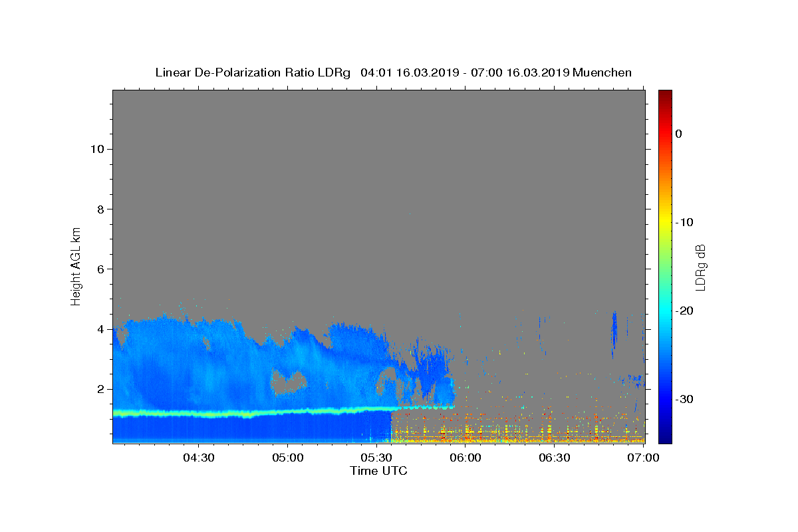This screenshot has width=798, height=532.
Task: Click the colorbar value 0
Action: click(678, 134)
